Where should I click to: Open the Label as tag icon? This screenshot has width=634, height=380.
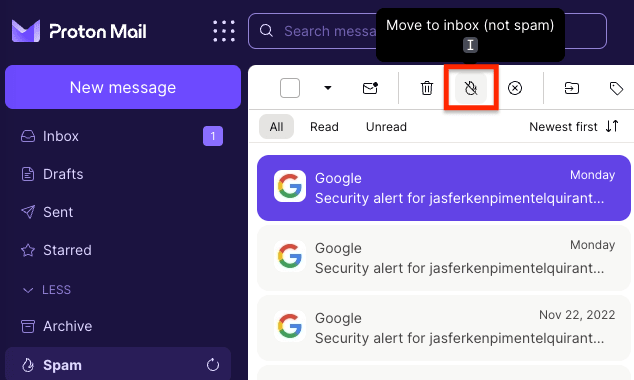(x=616, y=88)
